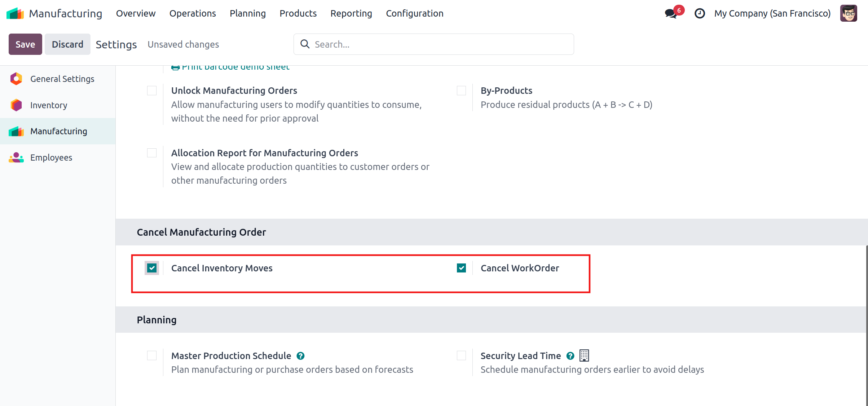Screen dimensions: 868x406
Task: Click the Discard button
Action: 67,44
